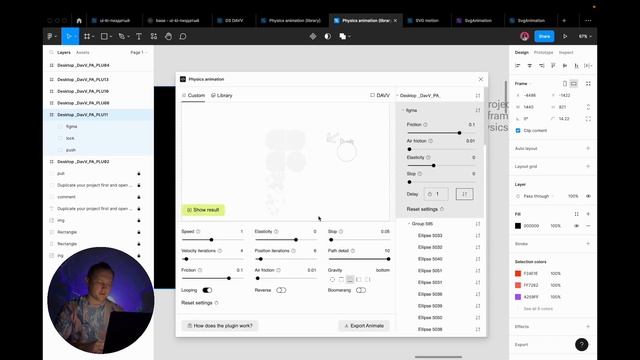Open the Pass through blend mode dropdown
This screenshot has width=640, height=360.
538,196
